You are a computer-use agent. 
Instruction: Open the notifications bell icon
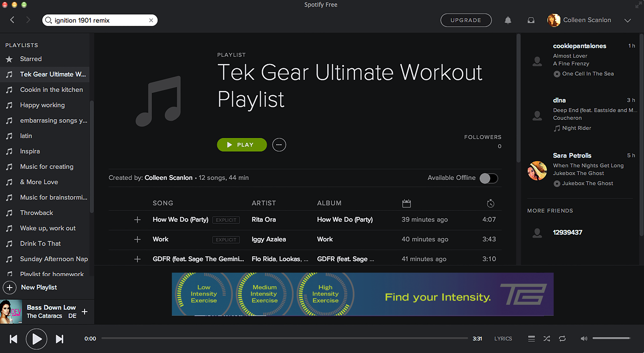pyautogui.click(x=508, y=20)
